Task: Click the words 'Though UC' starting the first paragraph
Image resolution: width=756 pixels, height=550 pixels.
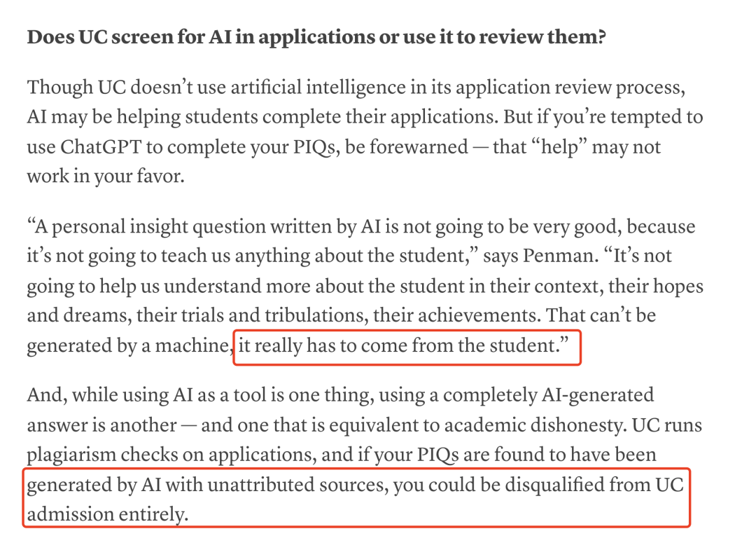Action: tap(76, 88)
